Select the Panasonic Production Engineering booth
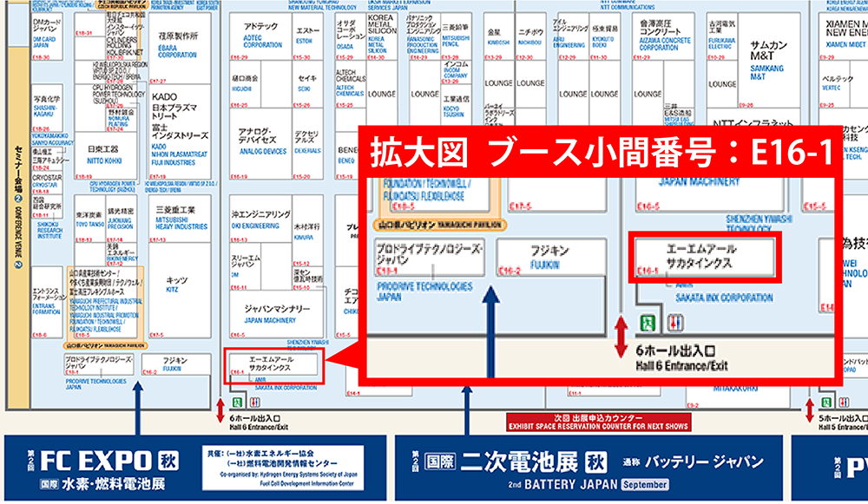 (424, 36)
